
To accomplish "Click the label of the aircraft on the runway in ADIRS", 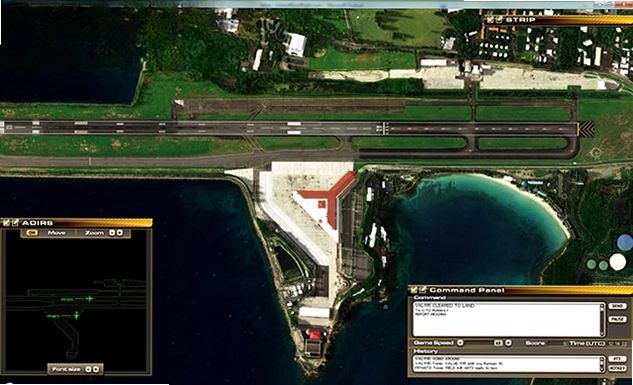I will pyautogui.click(x=67, y=299).
